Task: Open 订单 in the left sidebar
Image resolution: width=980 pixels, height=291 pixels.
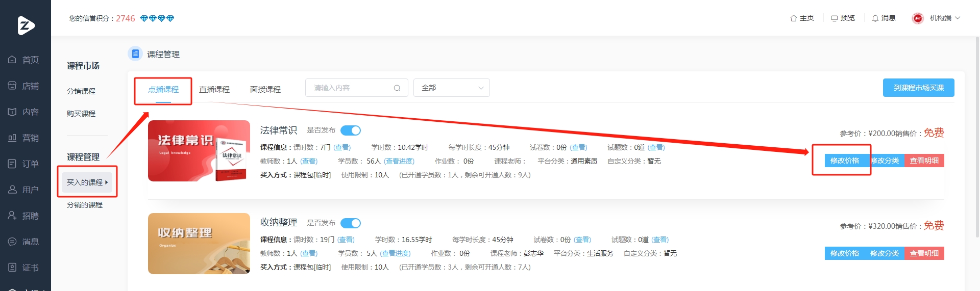Action: click(x=23, y=164)
